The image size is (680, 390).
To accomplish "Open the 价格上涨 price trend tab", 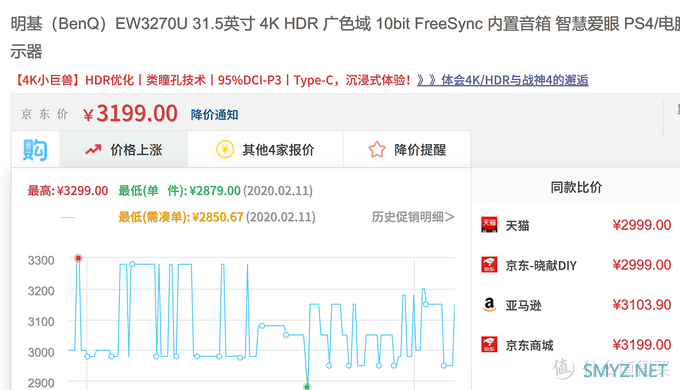I will tap(124, 149).
